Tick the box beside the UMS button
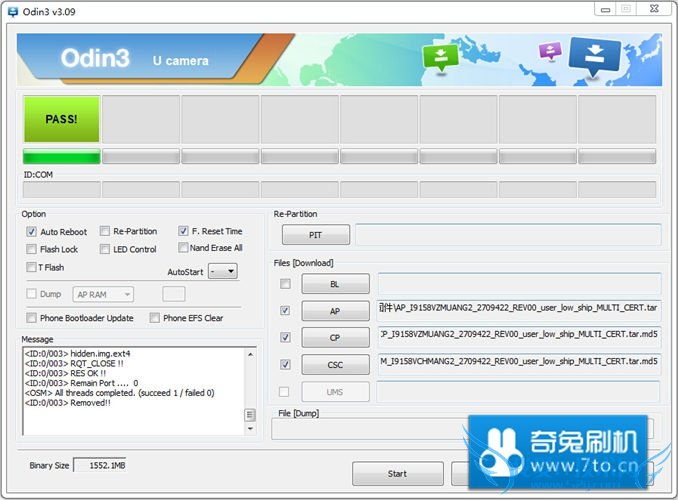This screenshot has height=500, width=678. click(x=284, y=392)
